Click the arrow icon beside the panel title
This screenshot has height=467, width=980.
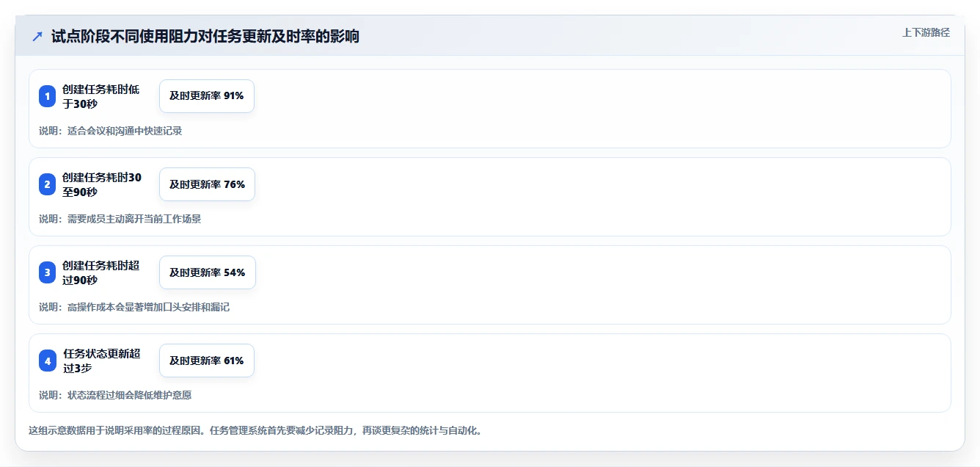click(x=37, y=37)
